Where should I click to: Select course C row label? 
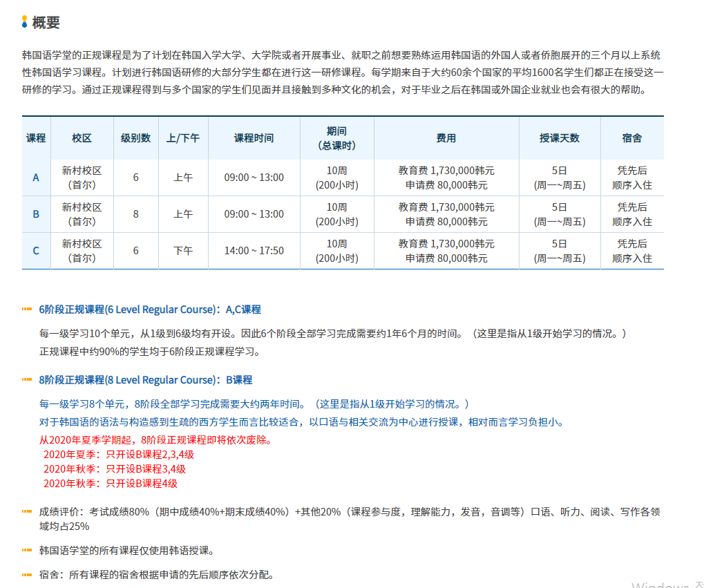36,251
